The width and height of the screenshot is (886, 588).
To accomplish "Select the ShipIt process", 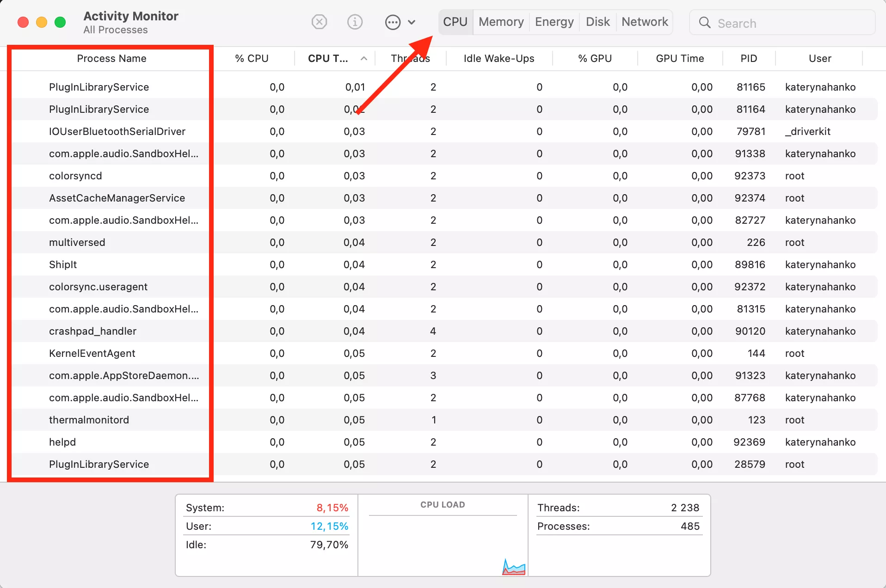I will coord(443,264).
